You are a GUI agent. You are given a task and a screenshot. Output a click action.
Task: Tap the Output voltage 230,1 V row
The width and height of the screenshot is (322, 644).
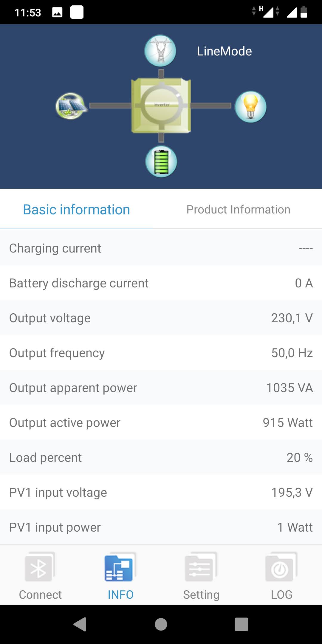pyautogui.click(x=161, y=318)
